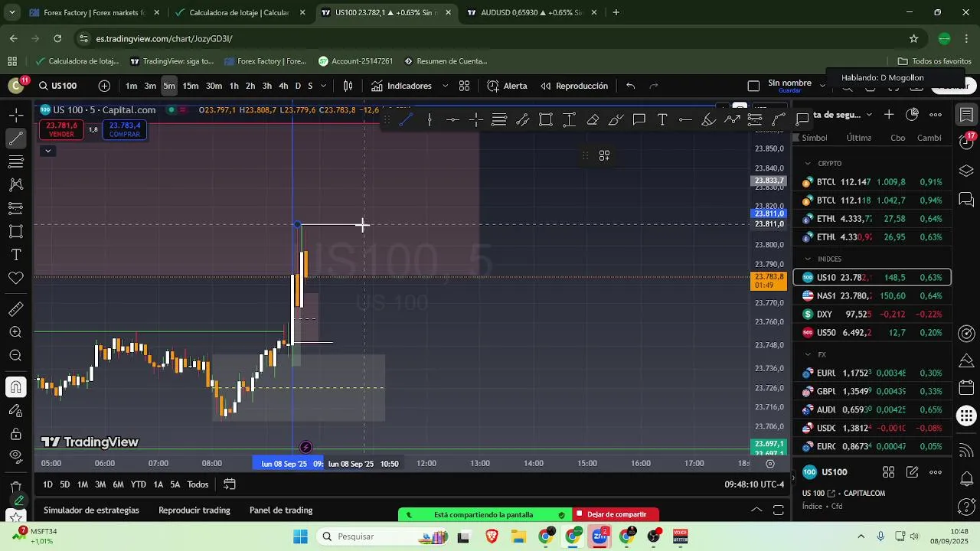Select YTD range at chart bottom

(138, 484)
